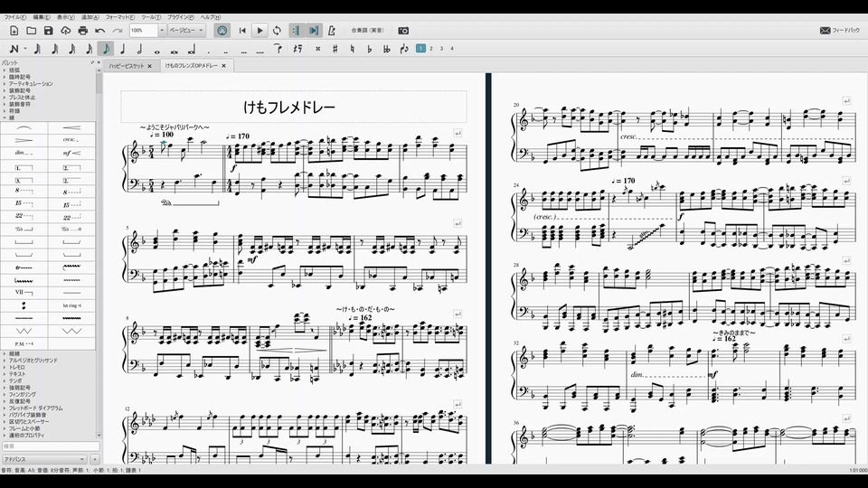Viewport: 868px width, 488px height.
Task: Insert a rest with rest icon
Action: click(x=297, y=49)
